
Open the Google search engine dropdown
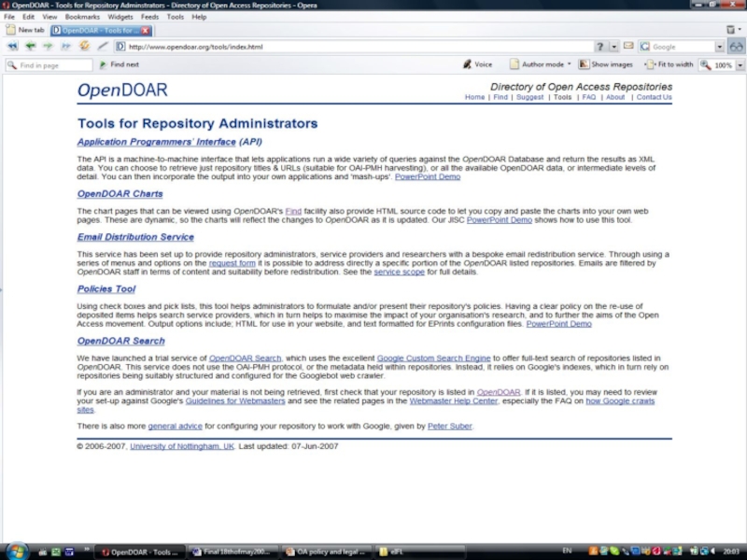(x=719, y=47)
